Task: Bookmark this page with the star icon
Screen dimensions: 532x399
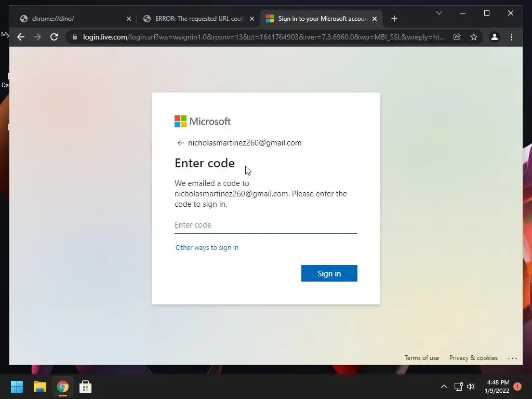Action: 474,37
